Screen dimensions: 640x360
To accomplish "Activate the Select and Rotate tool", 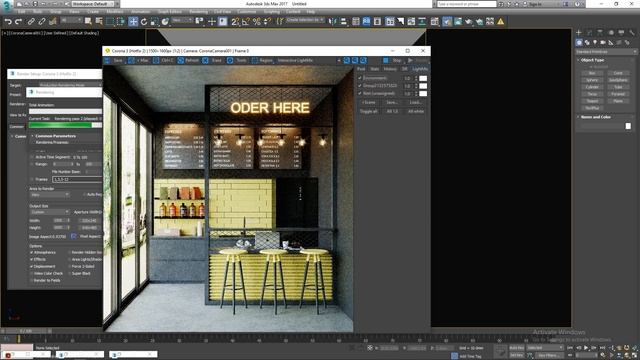I will tap(144, 21).
